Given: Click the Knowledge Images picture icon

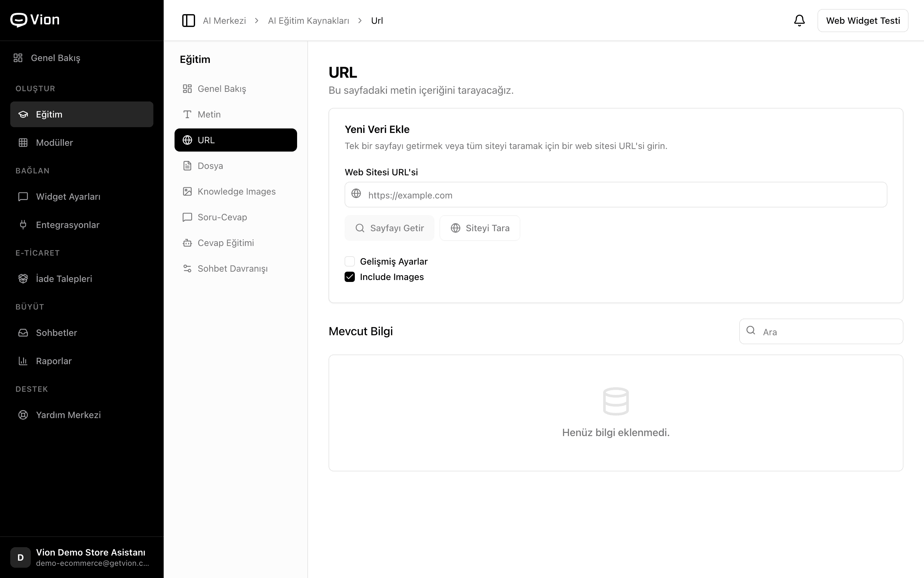Looking at the screenshot, I should pos(187,191).
